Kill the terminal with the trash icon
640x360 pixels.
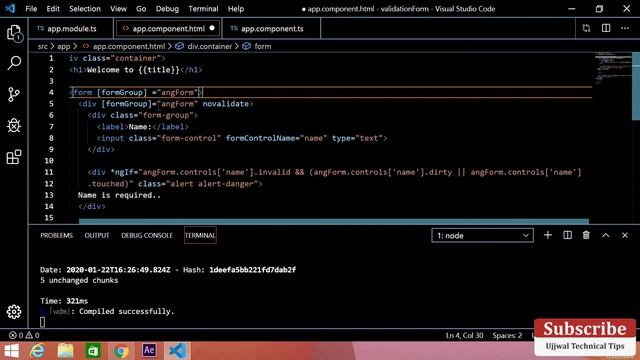point(586,235)
